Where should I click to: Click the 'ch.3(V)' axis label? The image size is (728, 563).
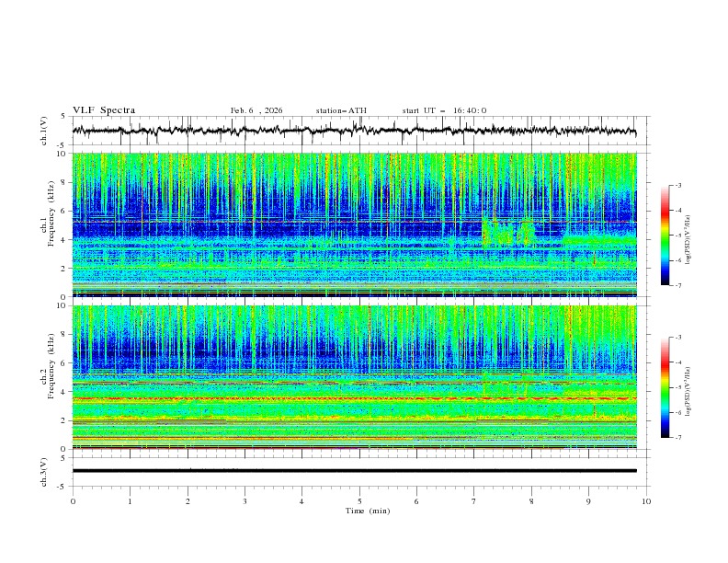tap(44, 472)
